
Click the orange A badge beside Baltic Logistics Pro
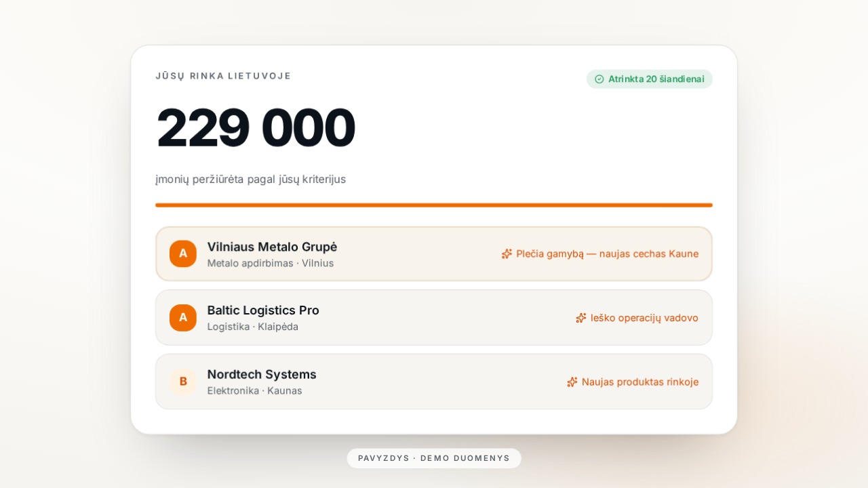(x=183, y=318)
